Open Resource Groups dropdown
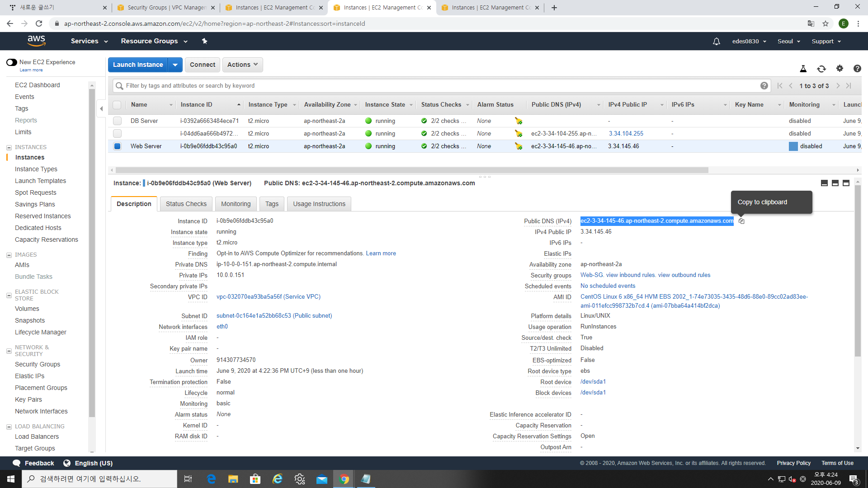868x488 pixels. 154,41
